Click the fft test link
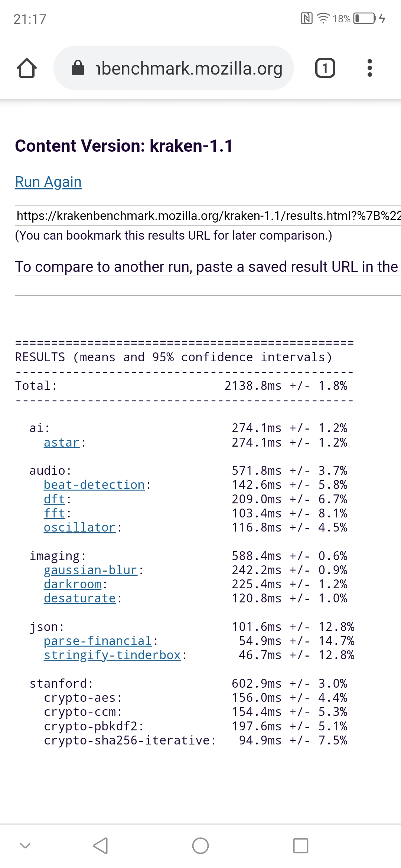The width and height of the screenshot is (401, 868). [54, 513]
